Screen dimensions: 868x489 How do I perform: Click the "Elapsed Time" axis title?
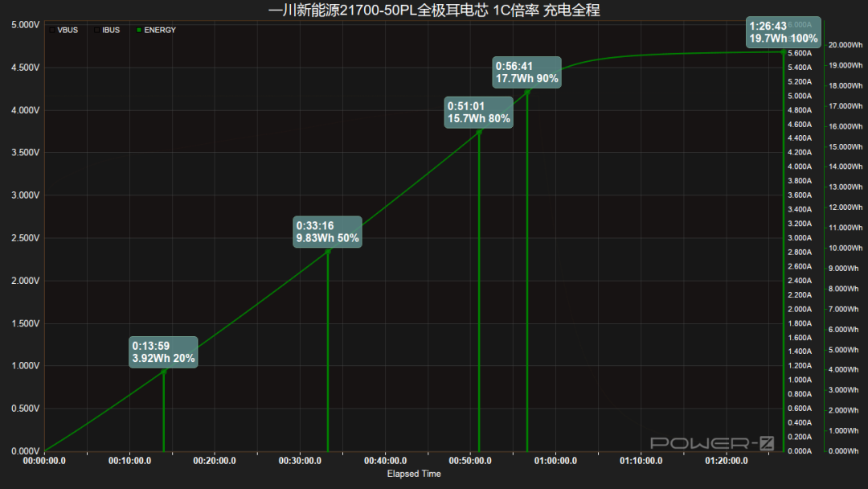(414, 474)
